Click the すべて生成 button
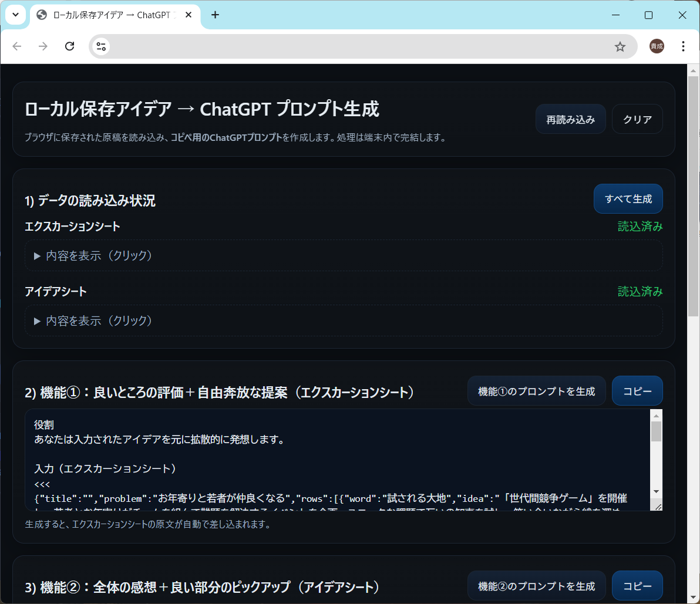 pyautogui.click(x=628, y=199)
